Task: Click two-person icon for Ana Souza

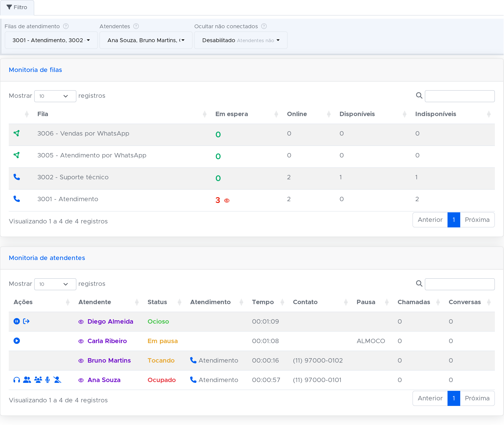Action: 27,380
